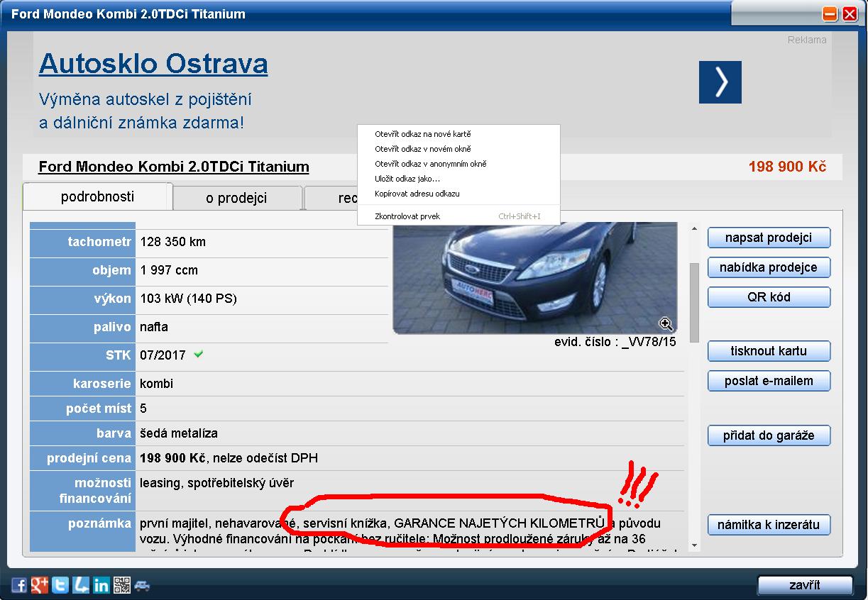The image size is (868, 600).
Task: Choose "Kopírovat adresu odkazu" from context menu
Action: 417,194
